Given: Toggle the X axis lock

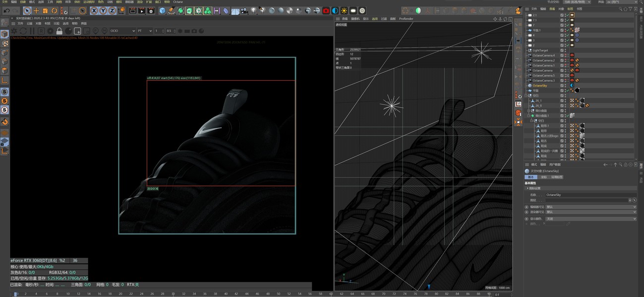Looking at the screenshot, I should pos(94,10).
